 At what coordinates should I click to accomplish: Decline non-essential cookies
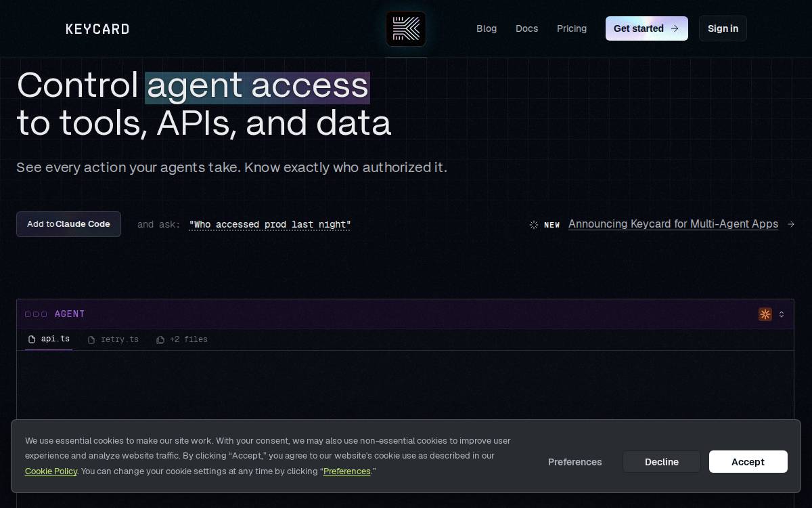(x=662, y=462)
